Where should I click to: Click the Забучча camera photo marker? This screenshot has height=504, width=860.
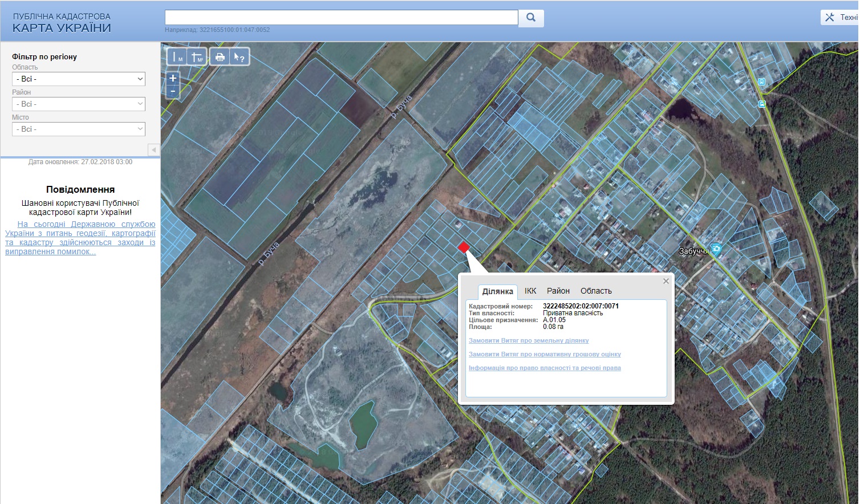[716, 249]
